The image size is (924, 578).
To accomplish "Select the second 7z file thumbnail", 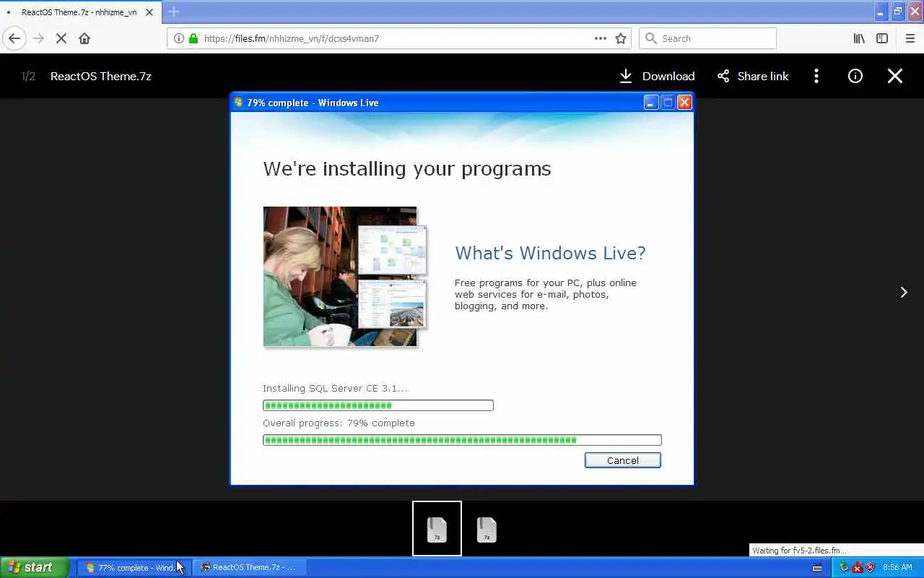I will [x=487, y=529].
